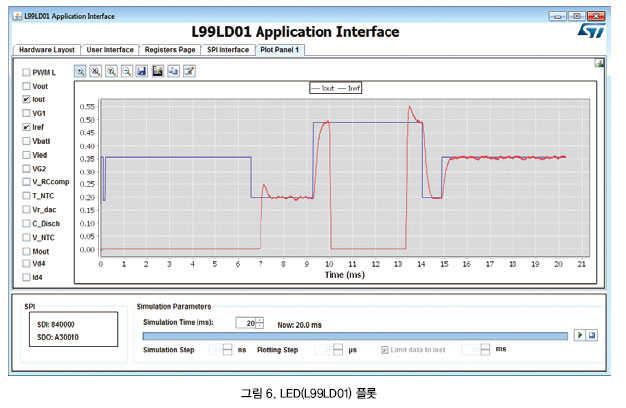Image resolution: width=626 pixels, height=408 pixels.
Task: Click the Simulation Parameters heading
Action: coord(174,307)
